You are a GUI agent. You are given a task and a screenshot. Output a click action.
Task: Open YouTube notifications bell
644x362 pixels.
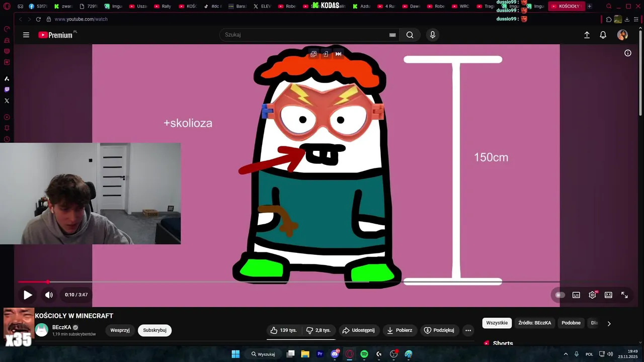(x=603, y=35)
